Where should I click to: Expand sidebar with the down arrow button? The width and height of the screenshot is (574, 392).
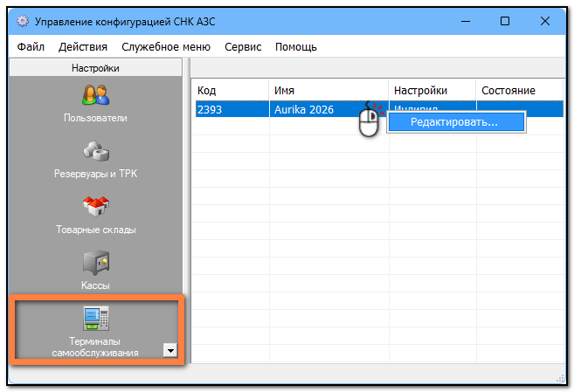pos(170,350)
